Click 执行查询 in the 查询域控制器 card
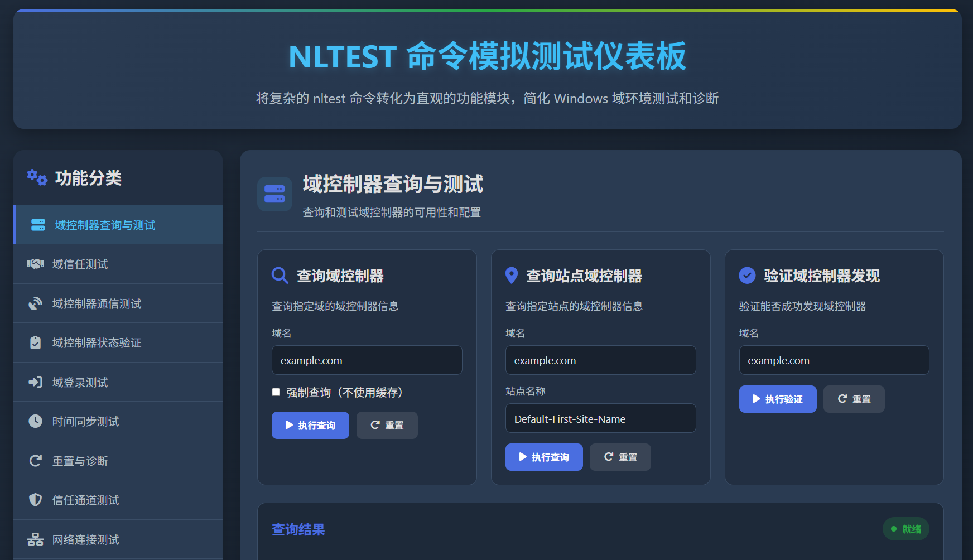Viewport: 973px width, 560px height. pos(310,425)
